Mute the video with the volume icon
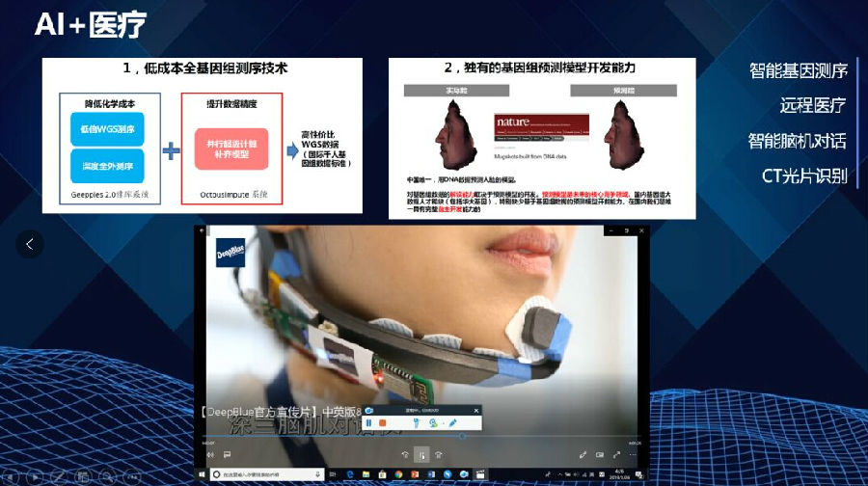The width and height of the screenshot is (868, 486). [210, 454]
